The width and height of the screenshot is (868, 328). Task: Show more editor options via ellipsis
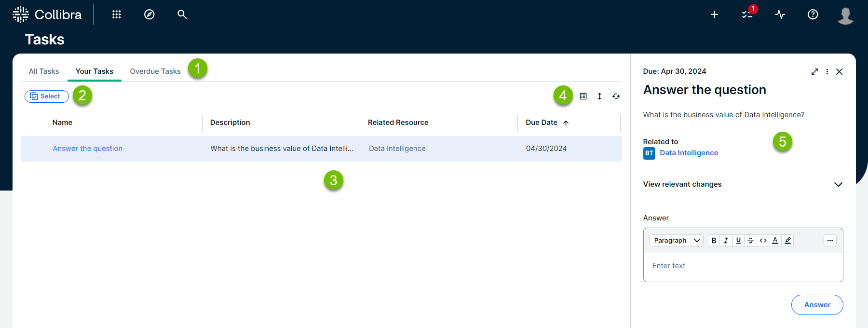coord(829,240)
